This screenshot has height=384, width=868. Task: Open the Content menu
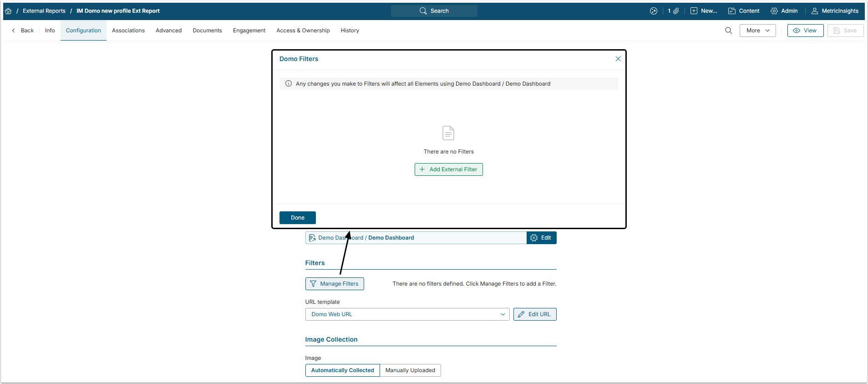744,11
